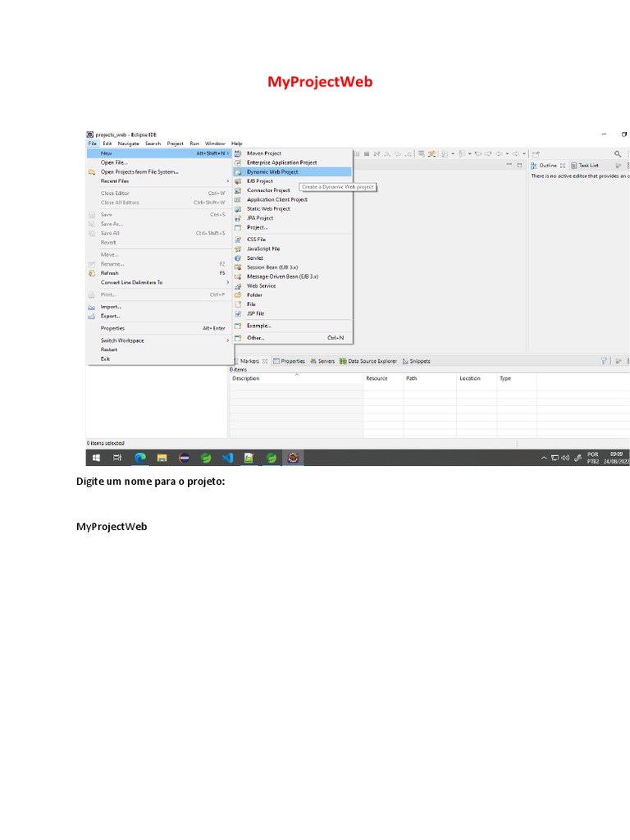Expand Convert Line Delimiters To submenu
This screenshot has width=630, height=840.
click(x=228, y=282)
